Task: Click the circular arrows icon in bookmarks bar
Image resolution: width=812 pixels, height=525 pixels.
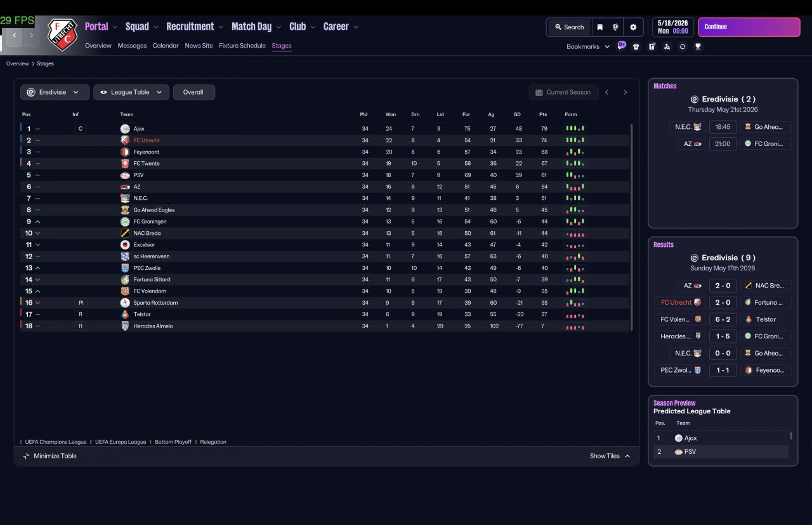Action: [x=682, y=46]
